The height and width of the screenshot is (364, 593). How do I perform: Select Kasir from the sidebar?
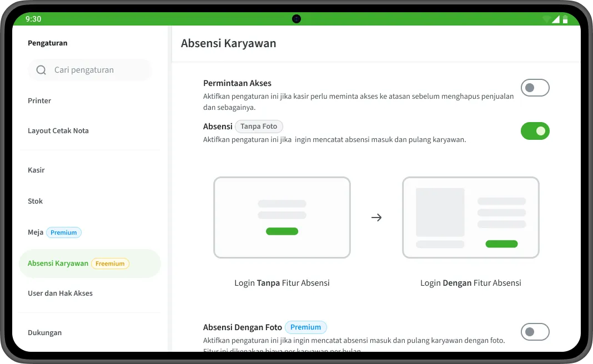(36, 170)
